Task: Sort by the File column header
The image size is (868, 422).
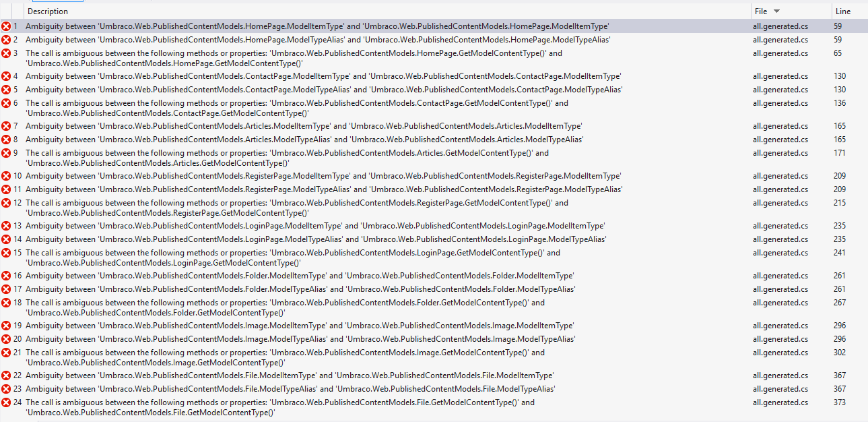Action: pos(791,11)
